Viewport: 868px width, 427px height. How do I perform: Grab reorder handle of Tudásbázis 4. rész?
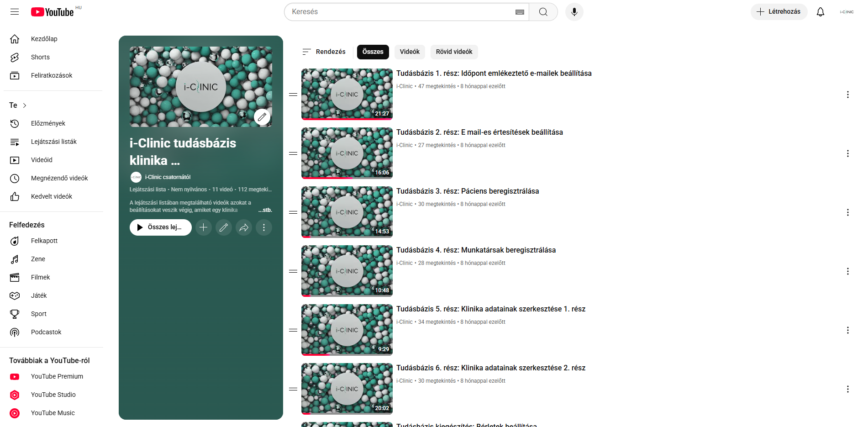click(293, 271)
